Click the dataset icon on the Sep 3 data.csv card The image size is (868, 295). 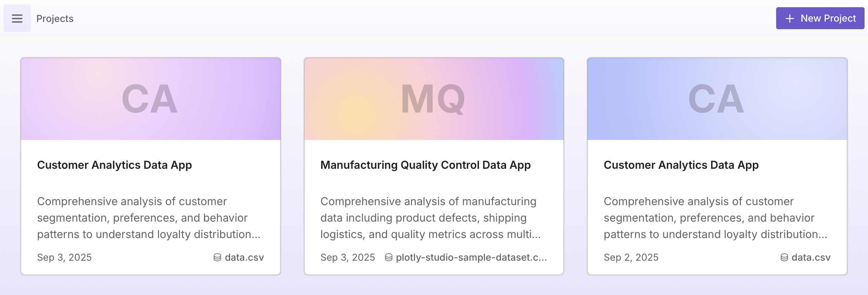[217, 257]
